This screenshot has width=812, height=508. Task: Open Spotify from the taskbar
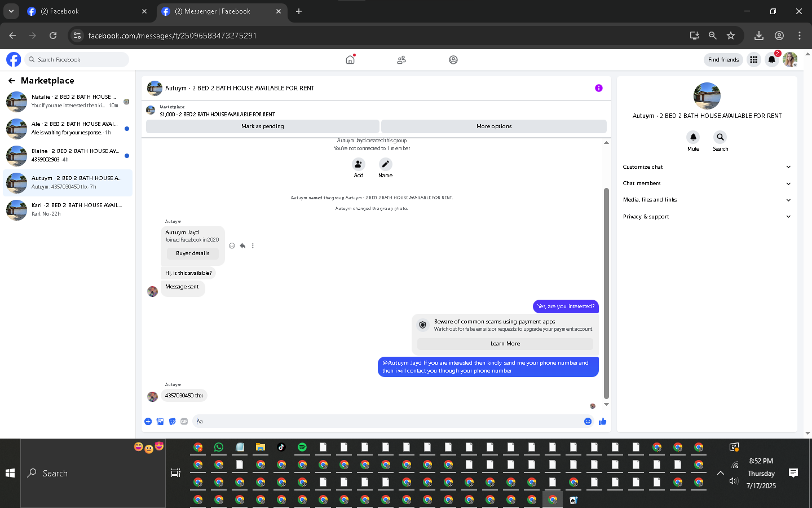pyautogui.click(x=302, y=447)
